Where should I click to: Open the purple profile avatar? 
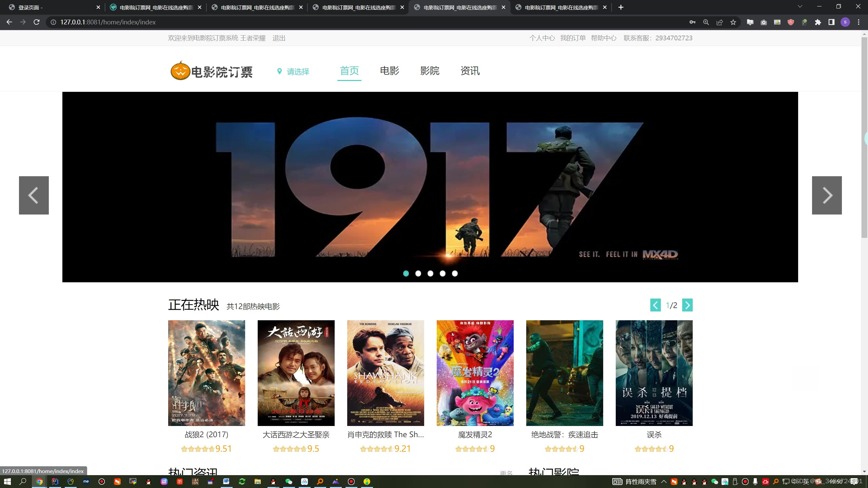[x=845, y=22]
